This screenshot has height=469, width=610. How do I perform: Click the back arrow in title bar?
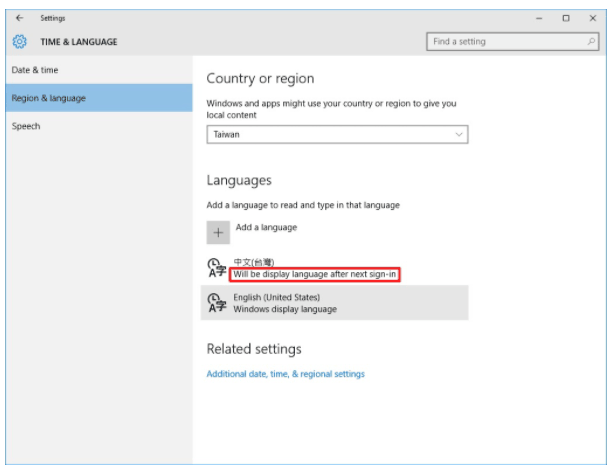pyautogui.click(x=21, y=17)
